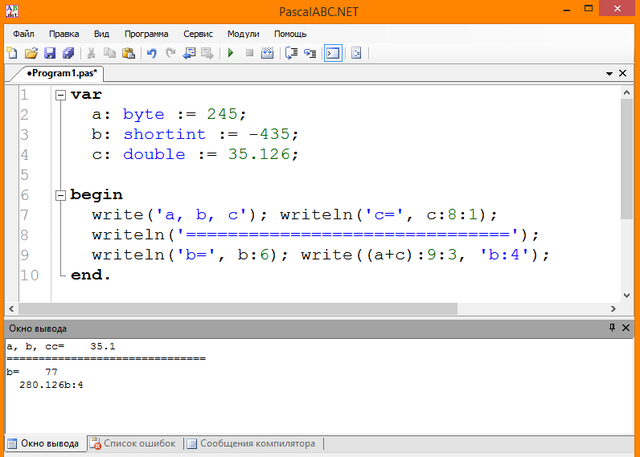The width and height of the screenshot is (640, 457).
Task: Click the 'shortint' type keyword in code
Action: [x=164, y=134]
